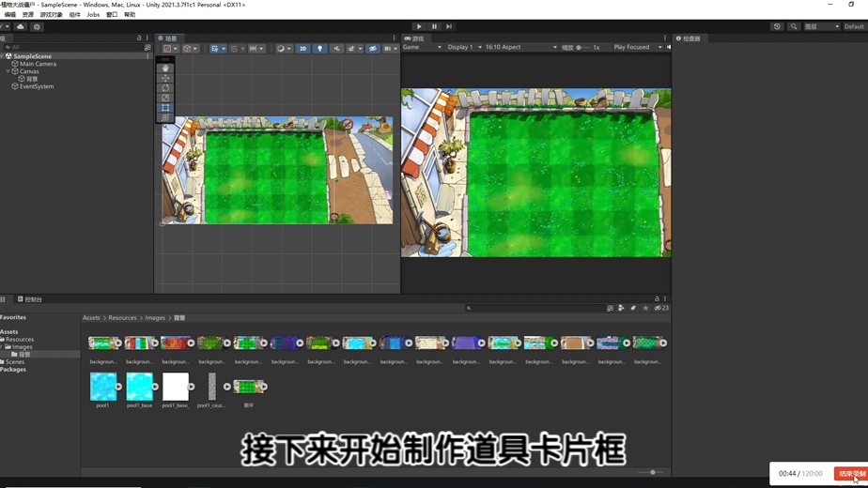The image size is (868, 488).
Task: Toggle hidden objects visibility in Scene toolbar
Action: point(372,48)
